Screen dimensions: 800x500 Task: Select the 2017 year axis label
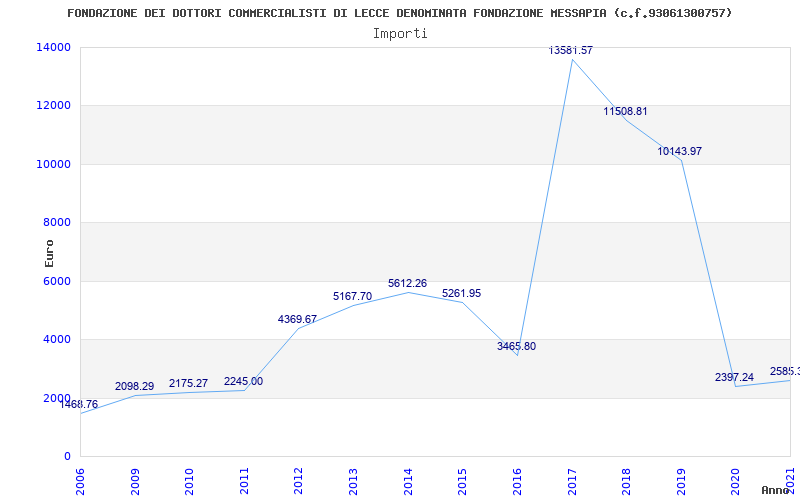[572, 481]
